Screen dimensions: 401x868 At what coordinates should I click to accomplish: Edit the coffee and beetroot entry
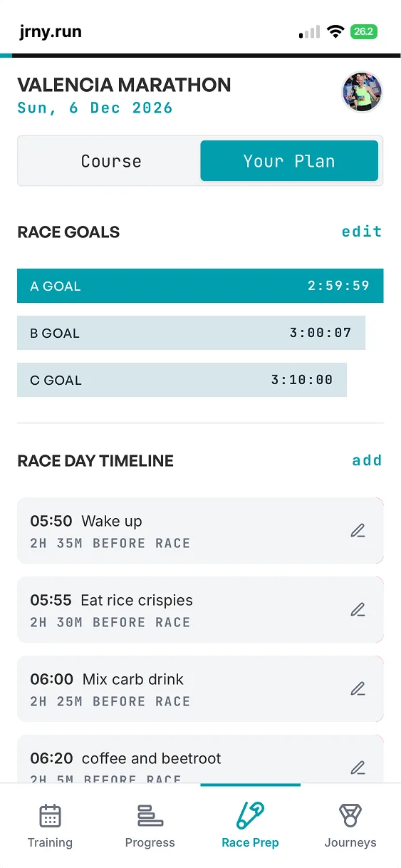point(358,768)
